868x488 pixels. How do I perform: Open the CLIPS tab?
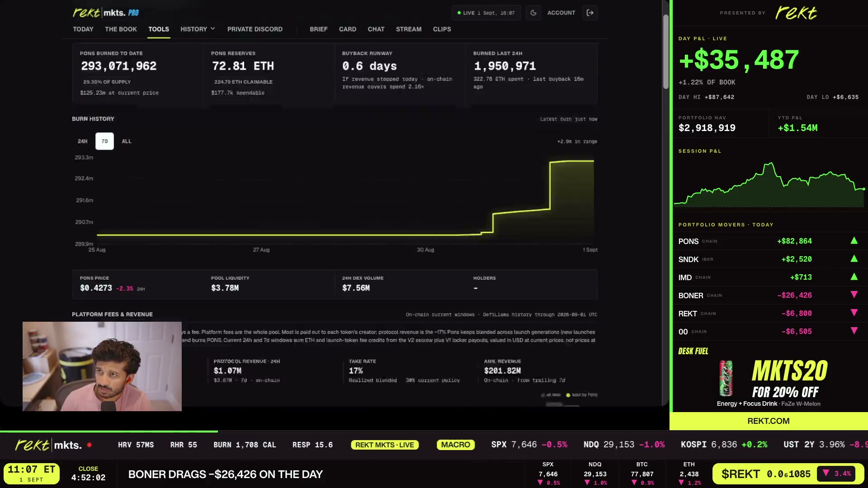tap(442, 29)
